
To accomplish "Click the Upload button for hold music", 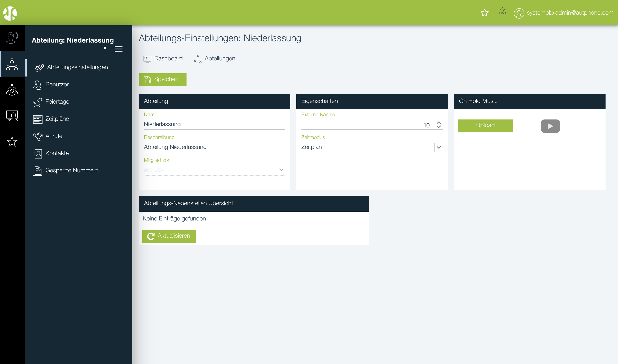I will coord(485,125).
